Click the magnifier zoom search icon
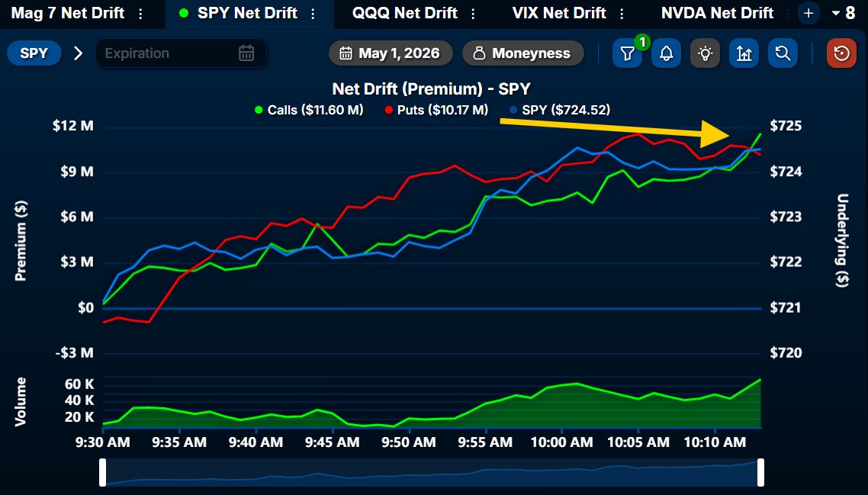 pos(783,53)
